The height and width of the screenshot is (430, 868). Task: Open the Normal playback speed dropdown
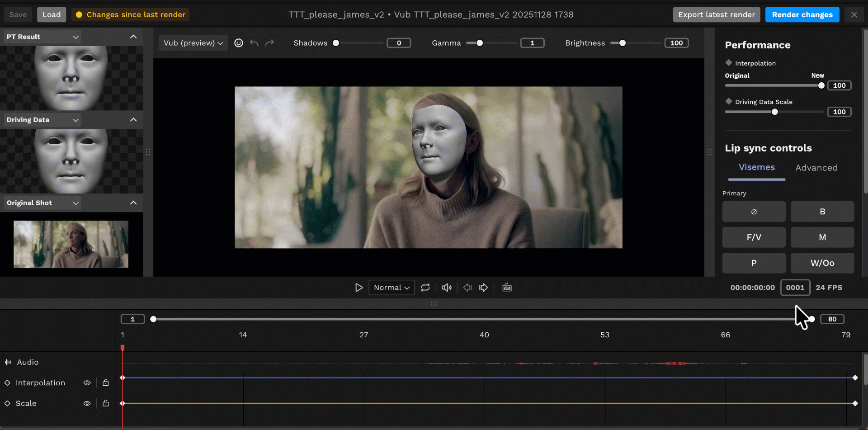point(392,288)
